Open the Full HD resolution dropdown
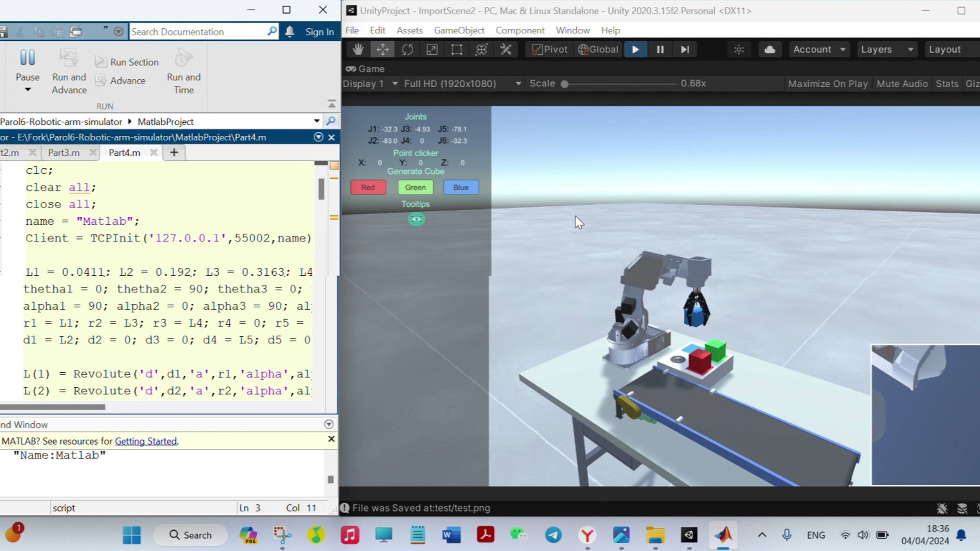Screen dimensions: 980x551 tap(463, 84)
